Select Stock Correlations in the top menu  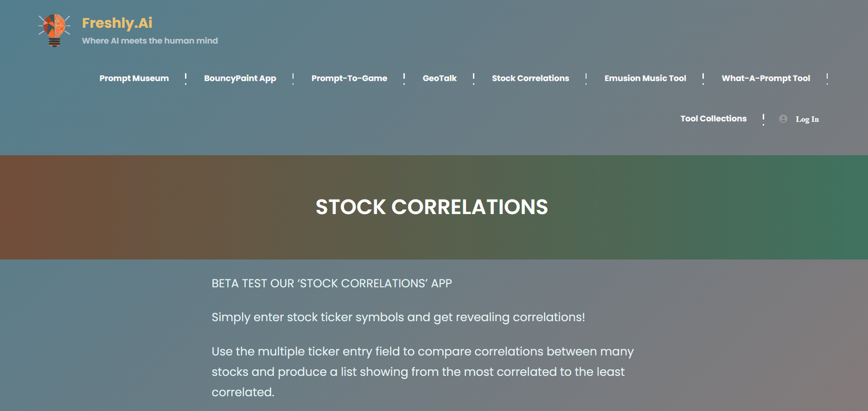coord(530,78)
